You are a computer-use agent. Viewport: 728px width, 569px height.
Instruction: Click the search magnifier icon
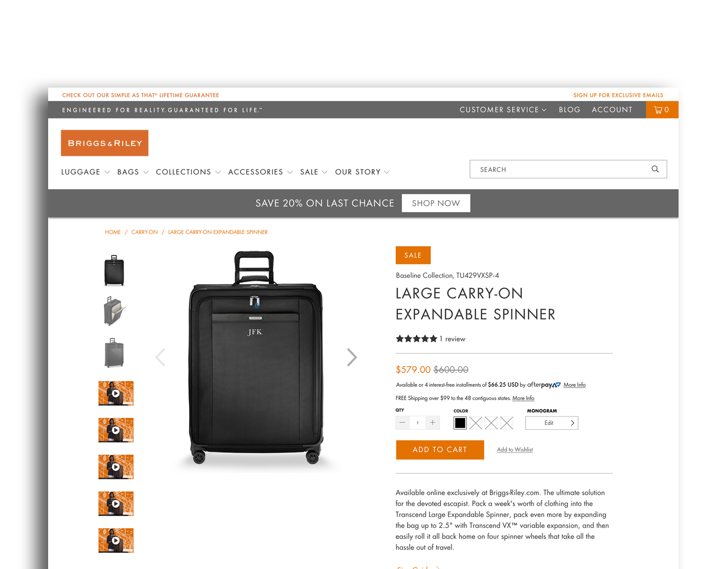[655, 169]
